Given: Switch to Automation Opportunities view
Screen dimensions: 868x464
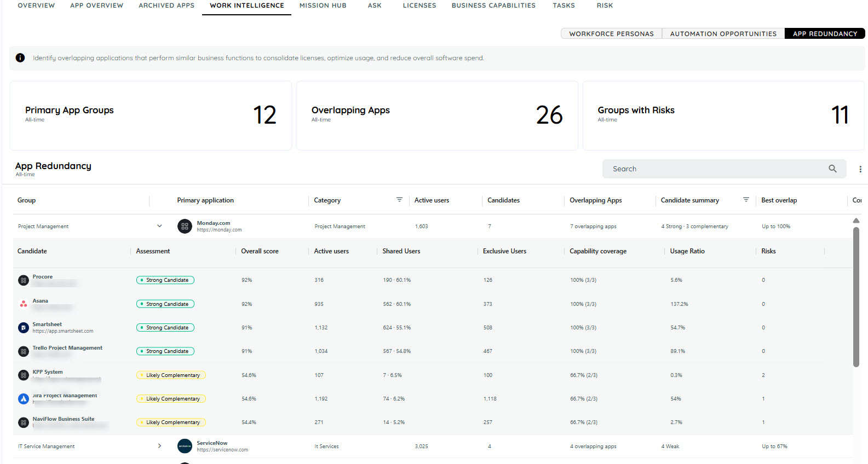Looking at the screenshot, I should click(723, 33).
